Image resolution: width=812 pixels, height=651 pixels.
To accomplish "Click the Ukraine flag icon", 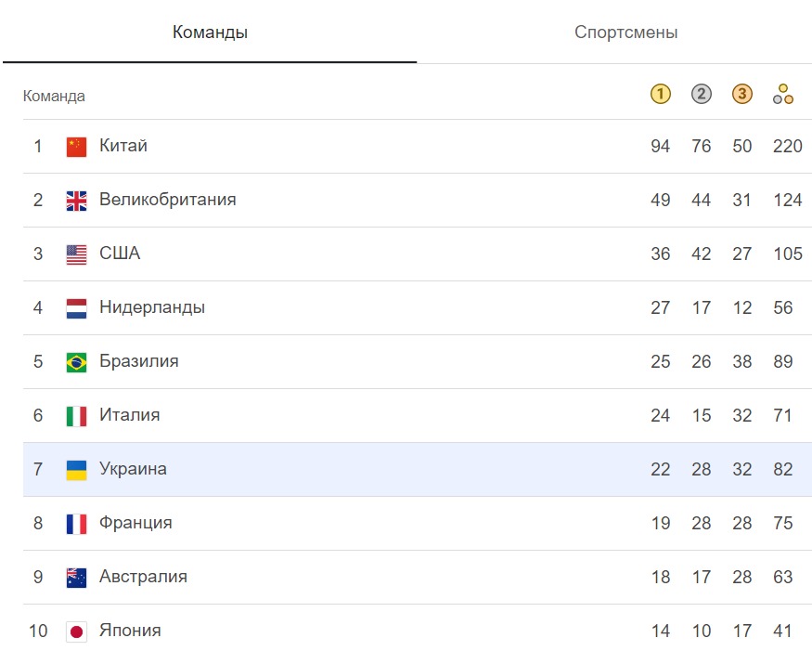I will [x=76, y=470].
